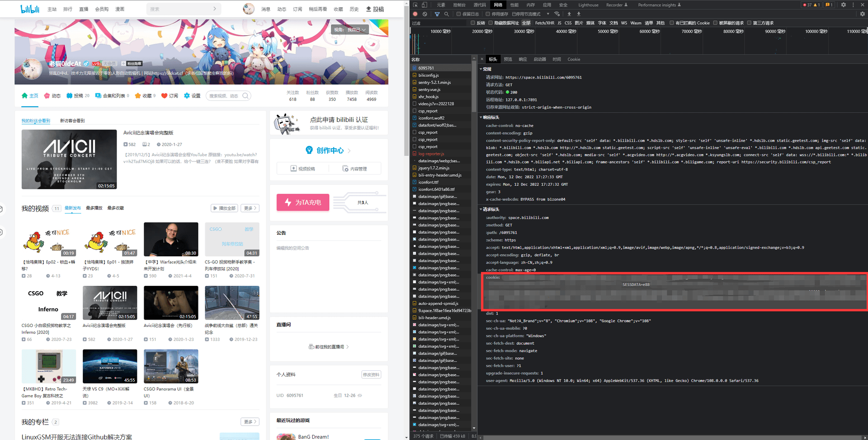868x440 pixels.
Task: Toggle 有已拦截的 Cookie checkbox
Action: (672, 23)
